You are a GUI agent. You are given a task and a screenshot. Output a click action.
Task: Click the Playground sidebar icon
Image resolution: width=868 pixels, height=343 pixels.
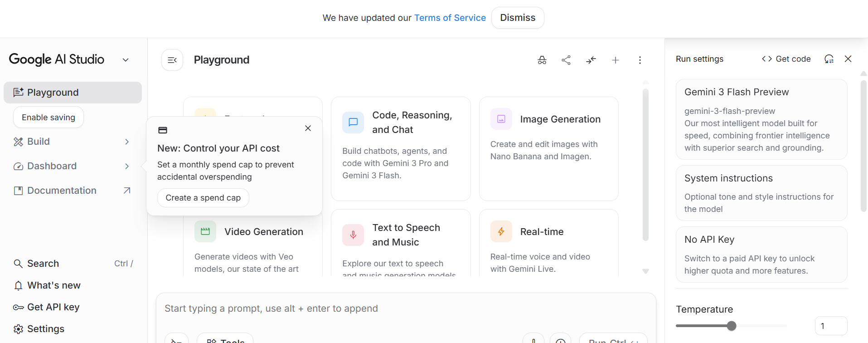[18, 93]
